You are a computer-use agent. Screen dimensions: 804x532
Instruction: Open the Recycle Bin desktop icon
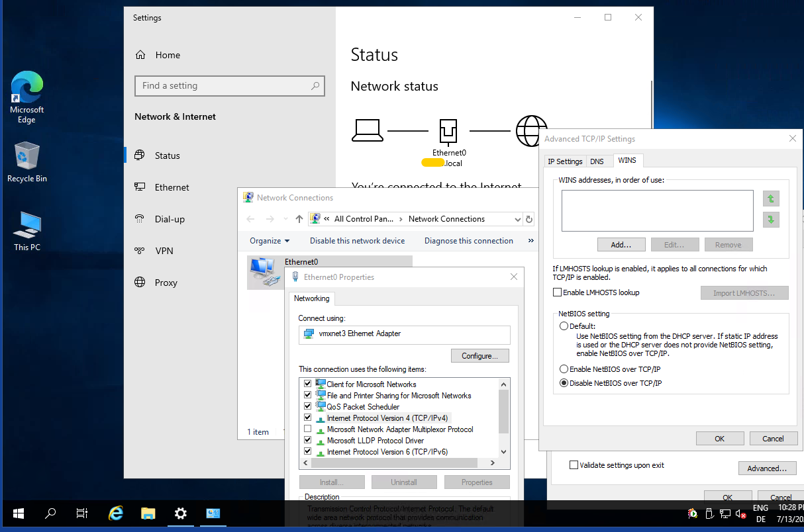tap(27, 162)
